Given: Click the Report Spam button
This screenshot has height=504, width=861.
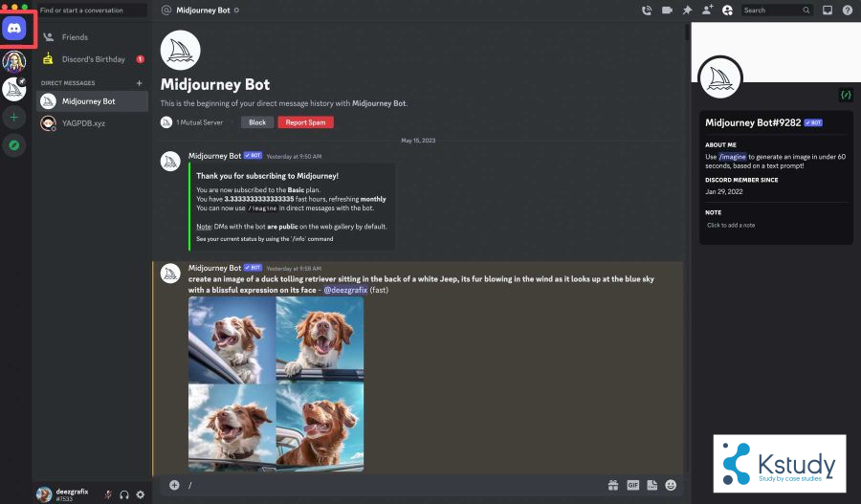Looking at the screenshot, I should click(x=305, y=122).
